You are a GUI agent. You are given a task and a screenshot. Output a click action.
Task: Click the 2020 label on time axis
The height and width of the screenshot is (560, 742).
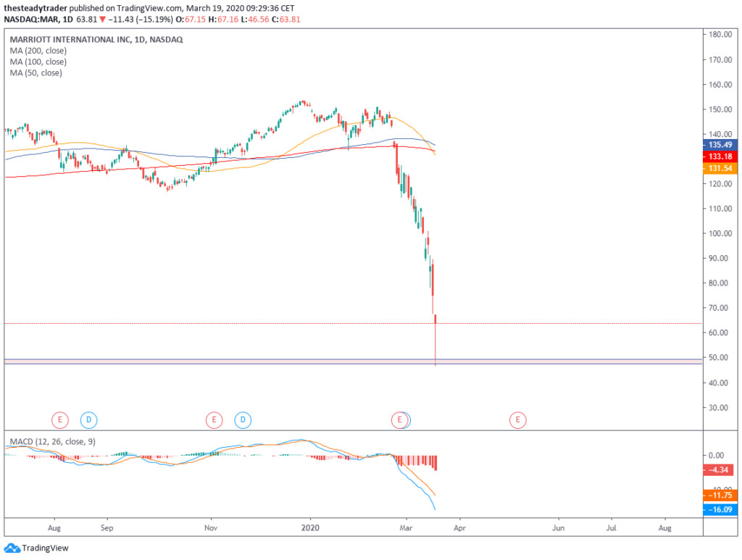tap(310, 528)
